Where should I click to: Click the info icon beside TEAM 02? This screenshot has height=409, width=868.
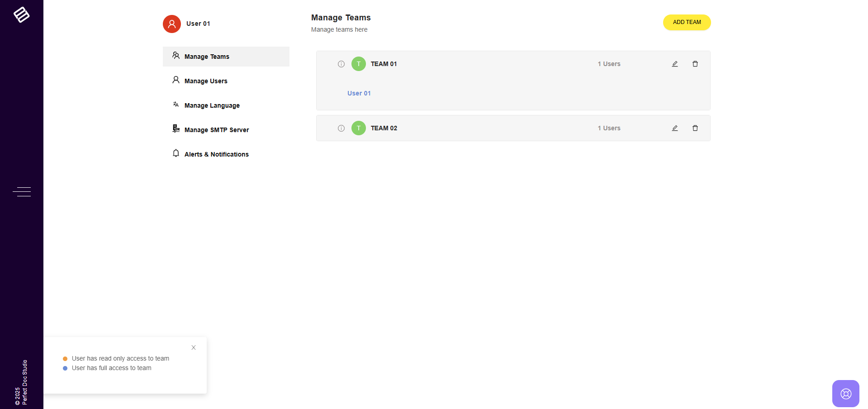click(341, 128)
